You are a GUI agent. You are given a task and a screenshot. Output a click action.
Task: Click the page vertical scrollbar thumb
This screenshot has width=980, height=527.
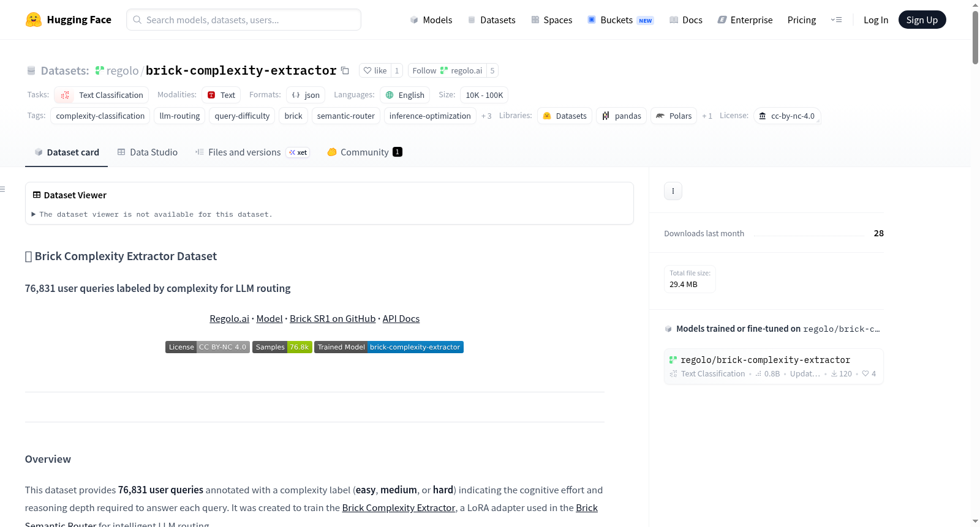pyautogui.click(x=975, y=37)
